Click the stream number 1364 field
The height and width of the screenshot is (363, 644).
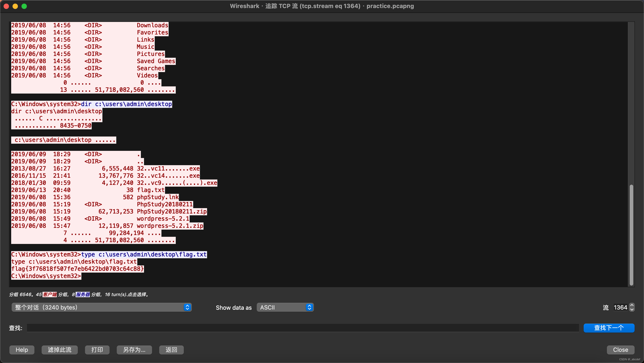[x=620, y=307]
